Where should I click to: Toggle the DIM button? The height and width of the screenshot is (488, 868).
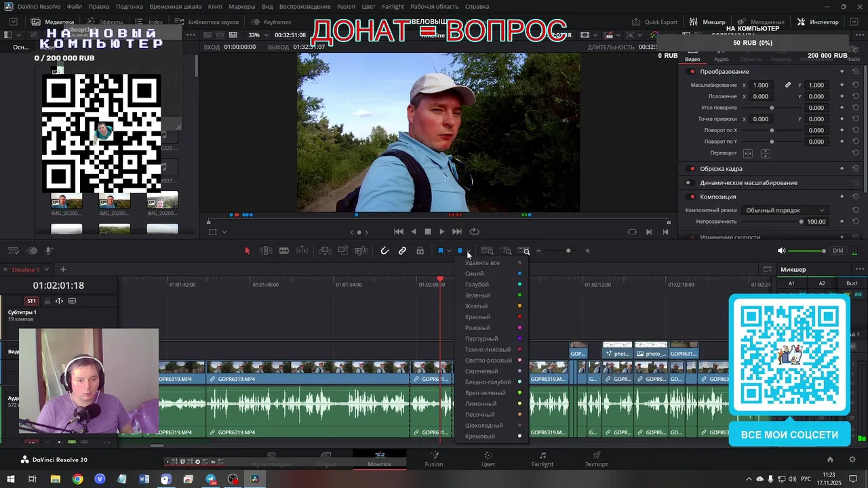pyautogui.click(x=838, y=251)
